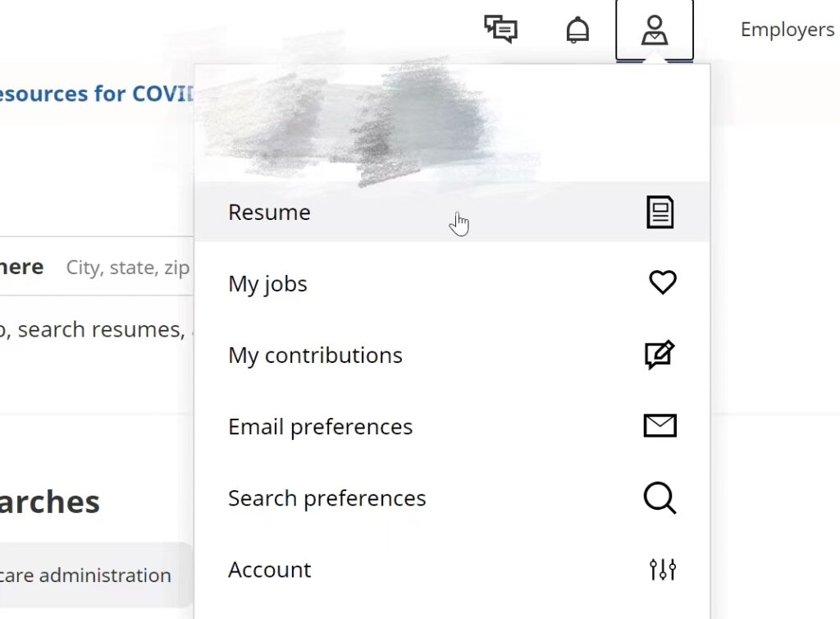Select the care administration saved search

tap(84, 575)
